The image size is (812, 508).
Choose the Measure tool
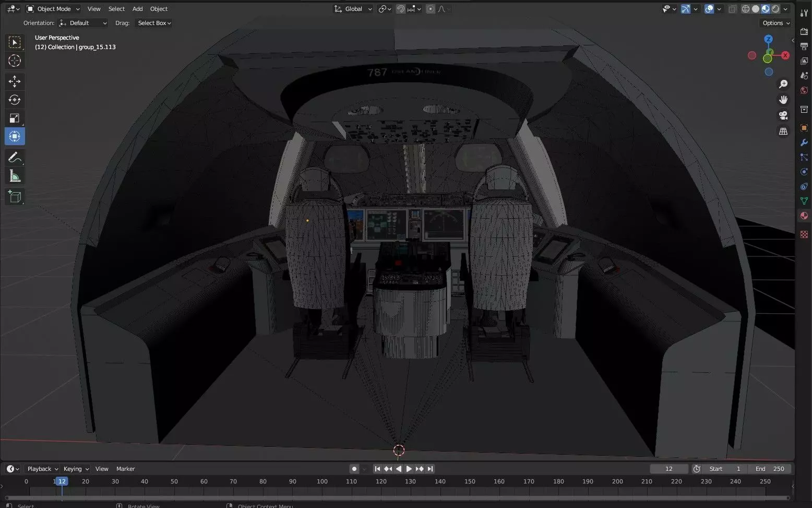(x=15, y=176)
